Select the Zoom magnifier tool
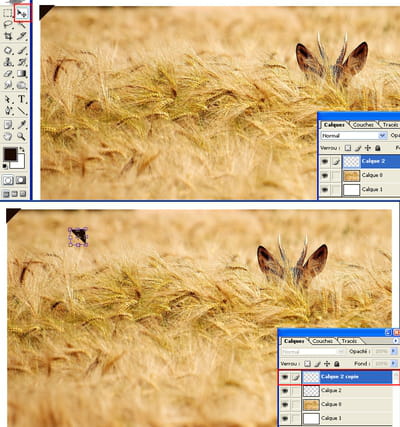This screenshot has width=400, height=427. pos(22,136)
